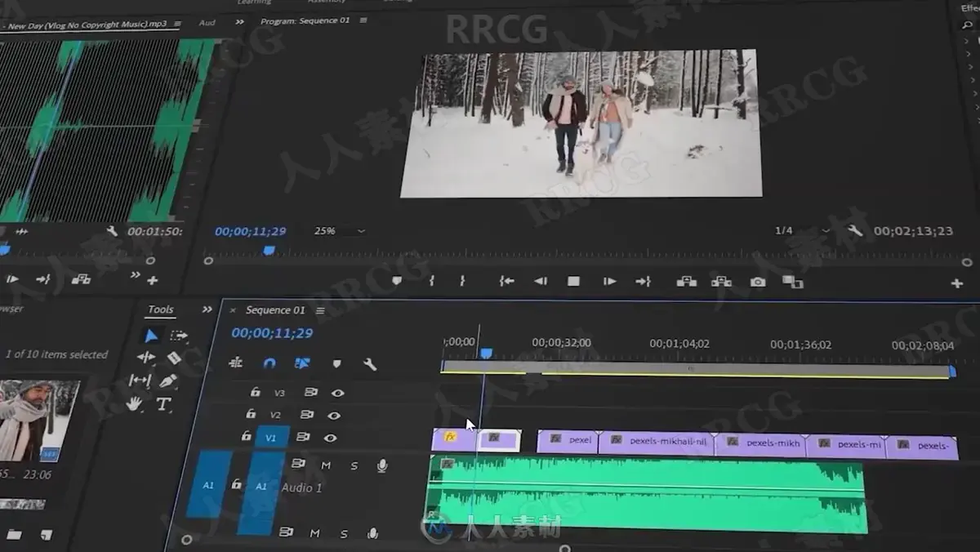Go to Out point in Program monitor

pos(644,281)
